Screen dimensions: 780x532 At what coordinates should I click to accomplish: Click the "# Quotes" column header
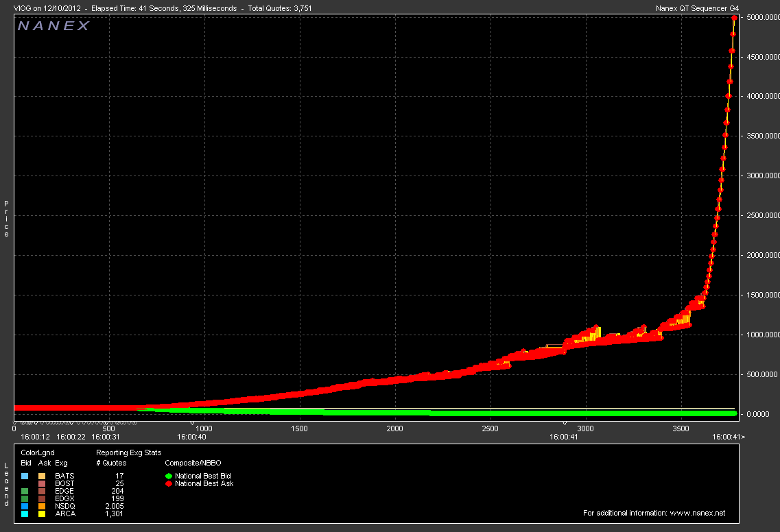(x=111, y=463)
